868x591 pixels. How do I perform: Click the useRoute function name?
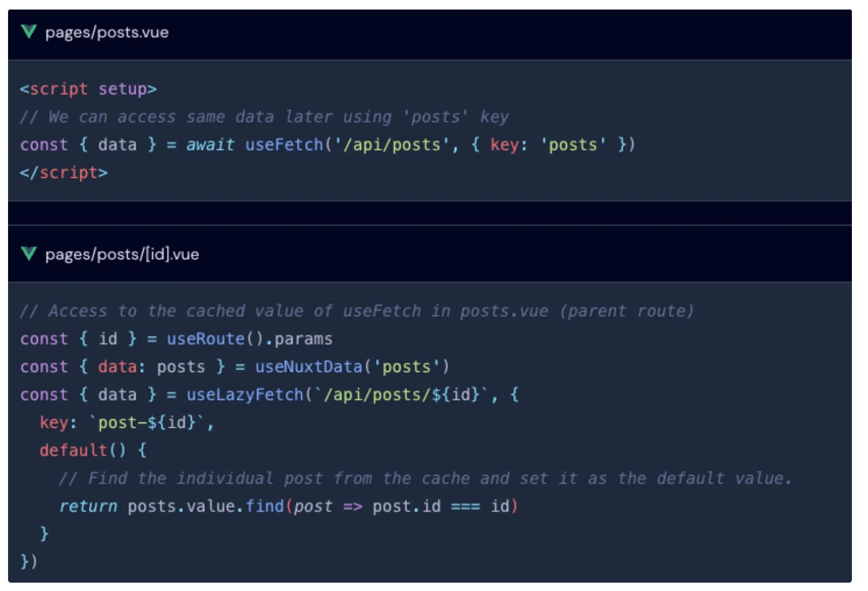point(205,339)
